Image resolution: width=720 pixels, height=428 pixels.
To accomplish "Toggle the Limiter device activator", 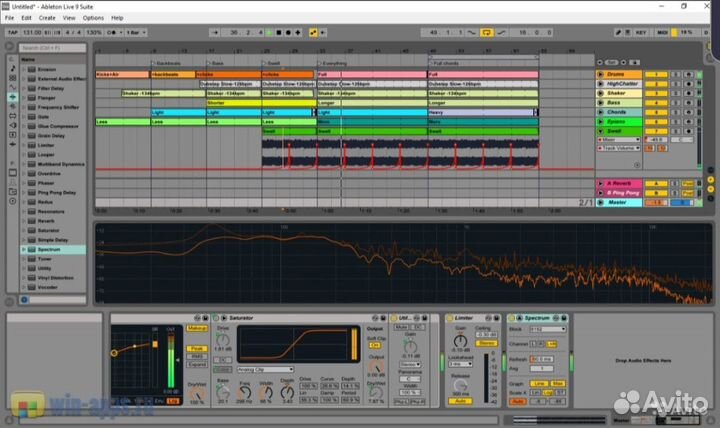I will [x=449, y=317].
